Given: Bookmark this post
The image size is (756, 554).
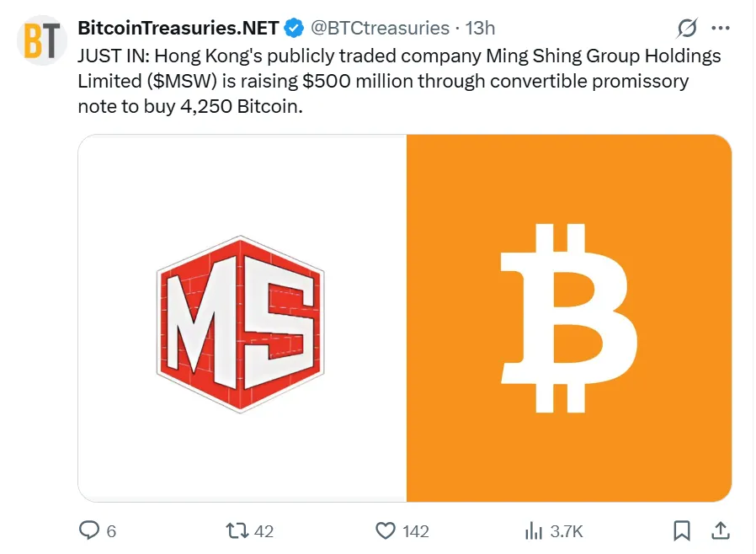Looking at the screenshot, I should 682,530.
